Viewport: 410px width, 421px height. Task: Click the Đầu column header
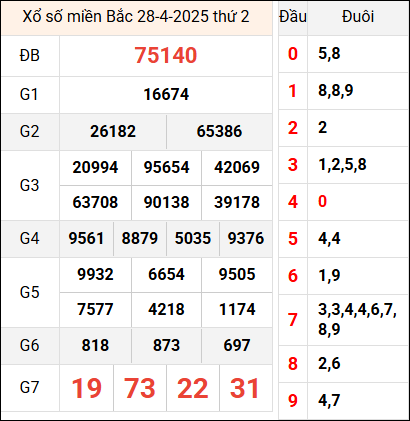point(293,17)
